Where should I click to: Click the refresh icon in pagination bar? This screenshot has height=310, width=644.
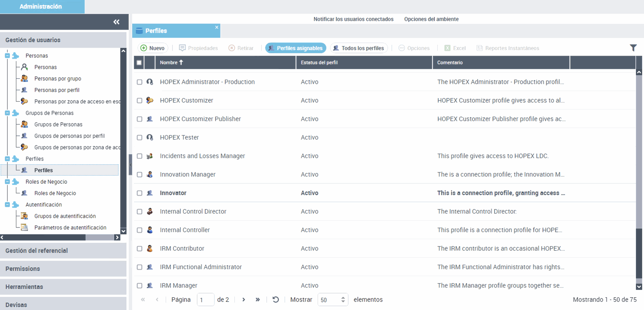tap(276, 299)
